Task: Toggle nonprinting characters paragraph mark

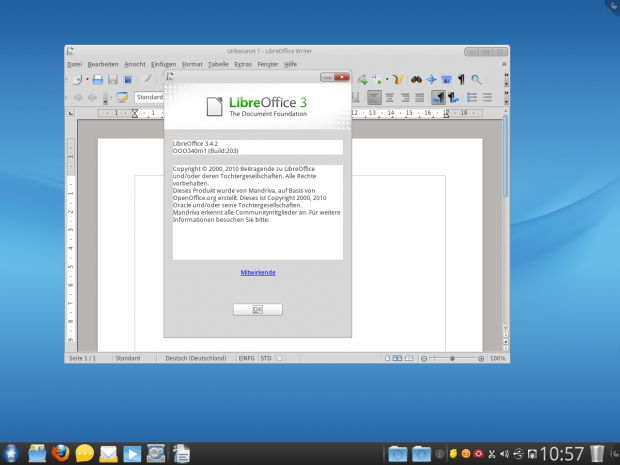Action: click(x=461, y=79)
